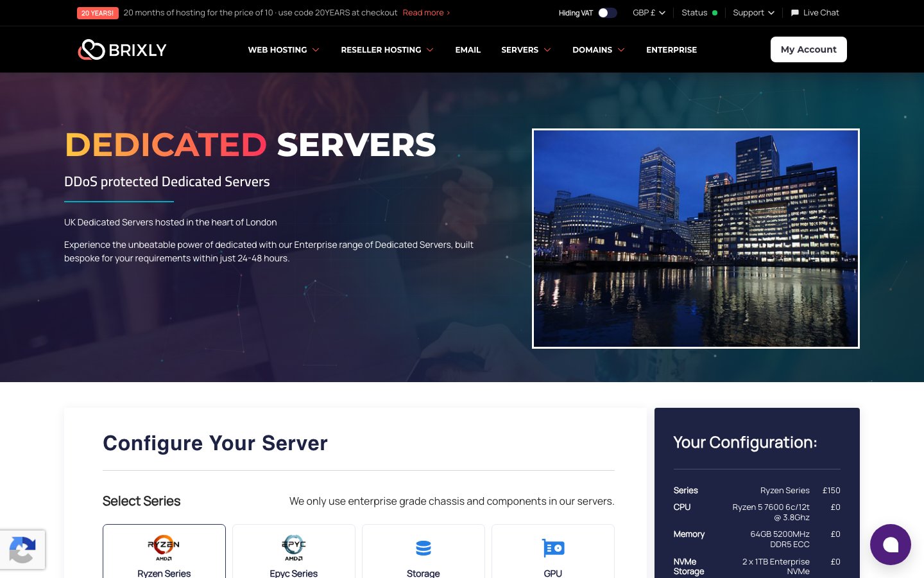The image size is (924, 578).
Task: Click the £150 series price
Action: (832, 490)
